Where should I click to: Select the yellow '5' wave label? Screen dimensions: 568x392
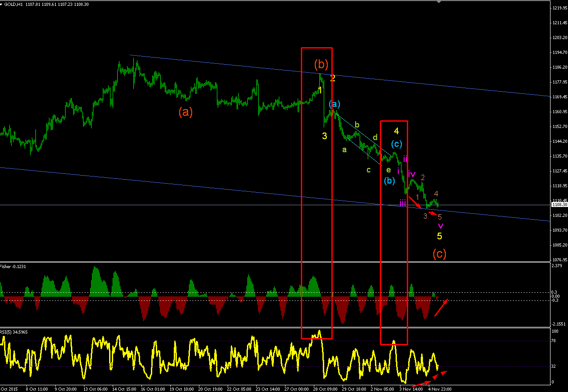coord(440,236)
